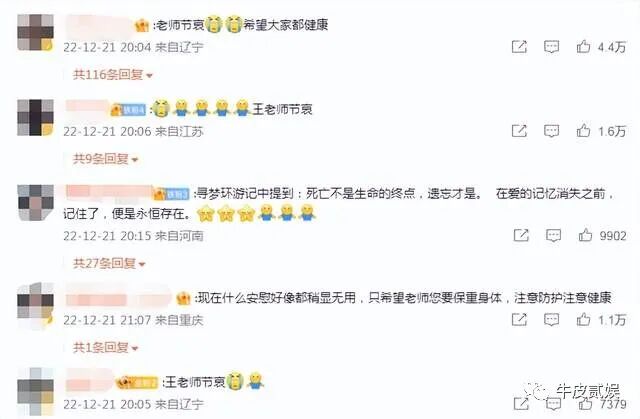Like the comment with 9902 likes
This screenshot has width=640, height=419.
click(585, 235)
